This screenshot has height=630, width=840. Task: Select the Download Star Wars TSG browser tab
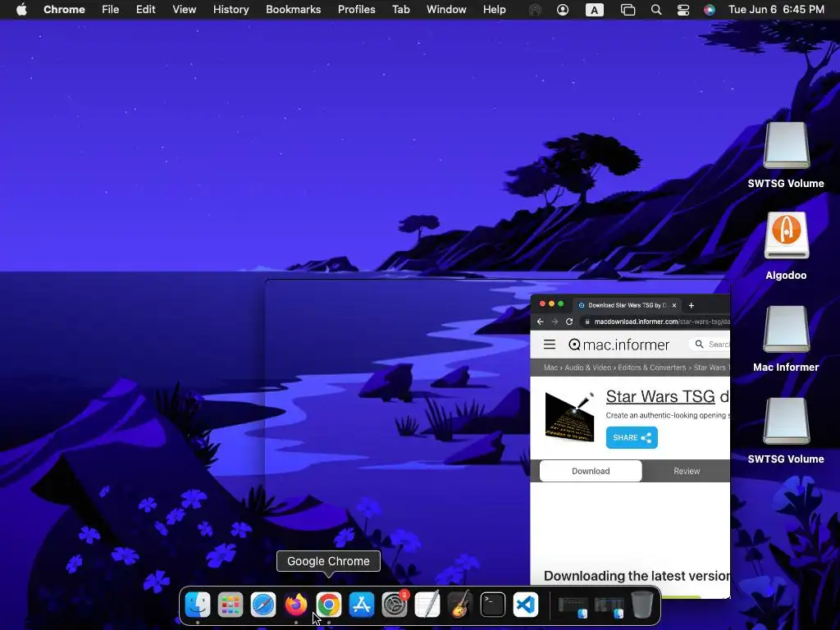627,305
